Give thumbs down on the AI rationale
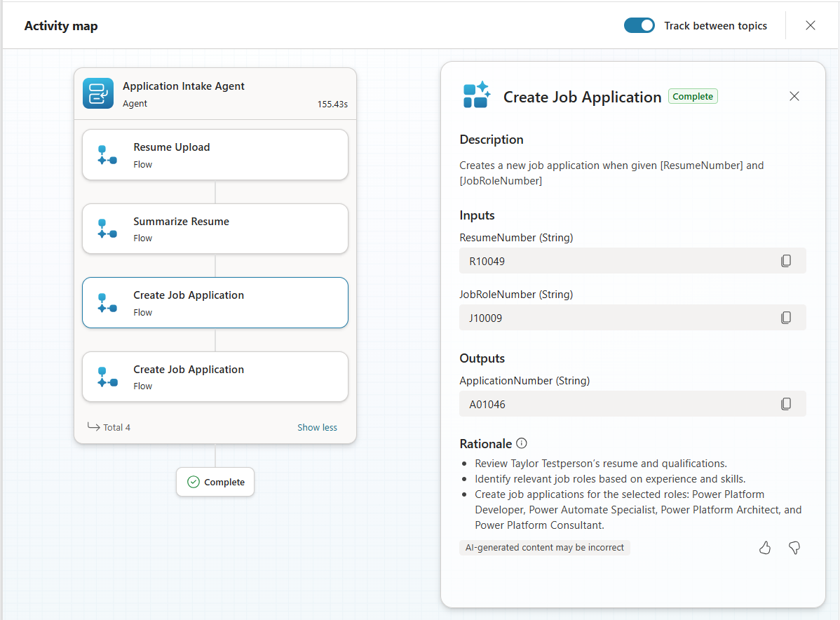The width and height of the screenshot is (840, 620). click(794, 548)
